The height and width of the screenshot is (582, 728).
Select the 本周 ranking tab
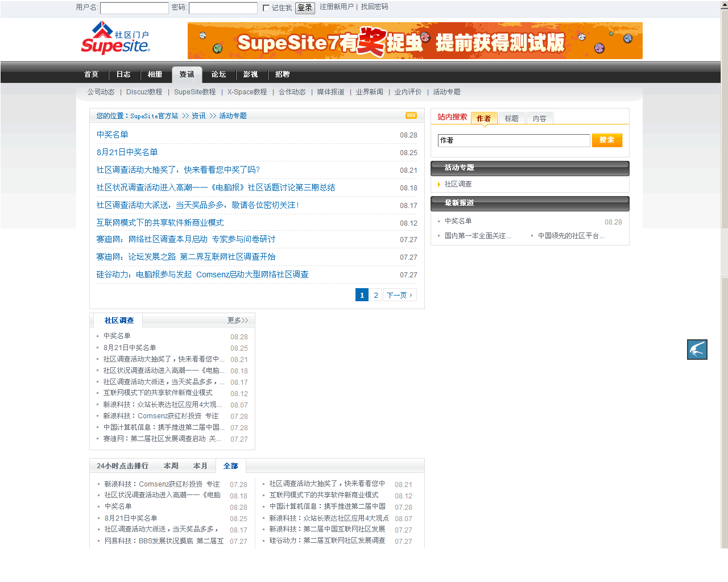(171, 466)
